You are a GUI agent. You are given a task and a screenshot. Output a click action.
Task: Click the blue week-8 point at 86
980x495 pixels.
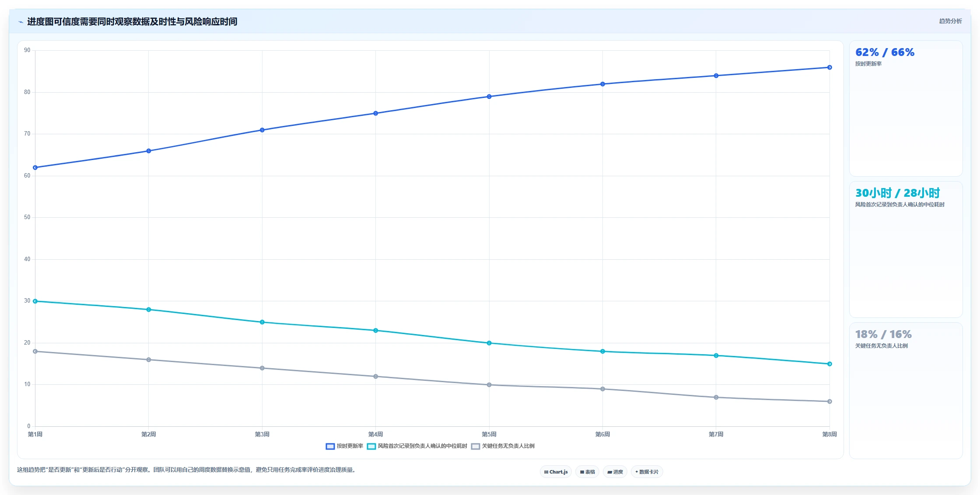click(x=829, y=67)
